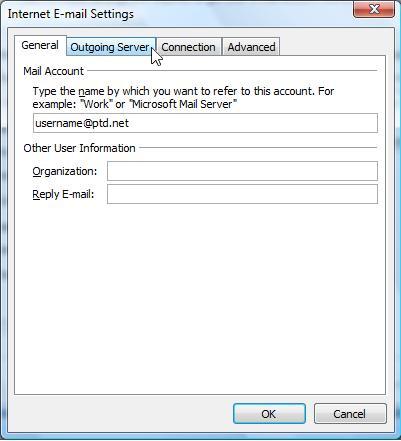Confirm settings with the OK button
Image resolution: width=401 pixels, height=441 pixels.
pos(269,414)
